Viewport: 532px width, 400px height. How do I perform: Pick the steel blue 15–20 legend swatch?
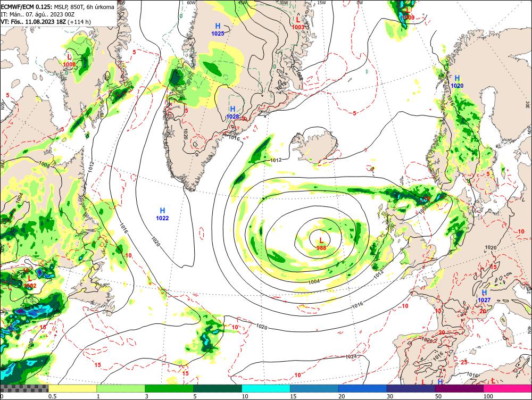coord(314,388)
